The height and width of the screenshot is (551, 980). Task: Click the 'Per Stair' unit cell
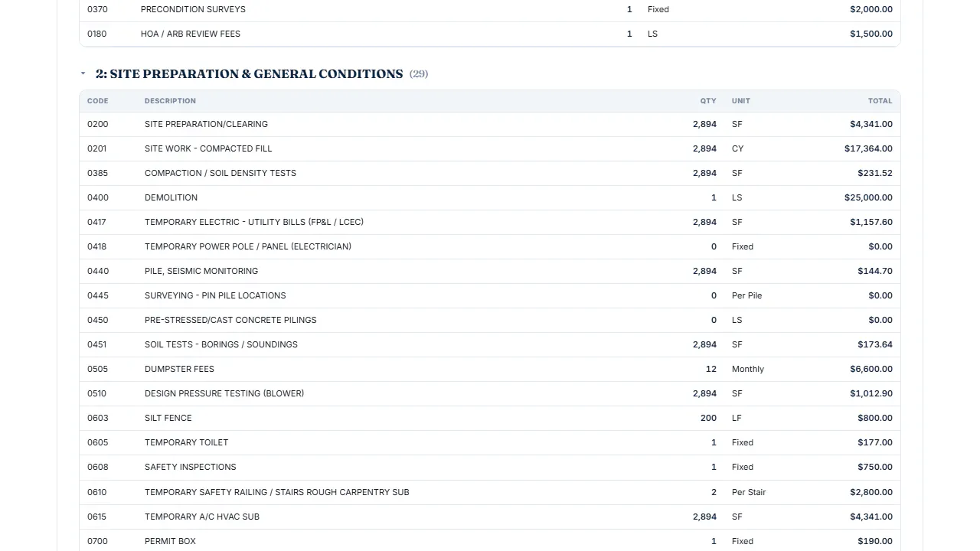(749, 492)
